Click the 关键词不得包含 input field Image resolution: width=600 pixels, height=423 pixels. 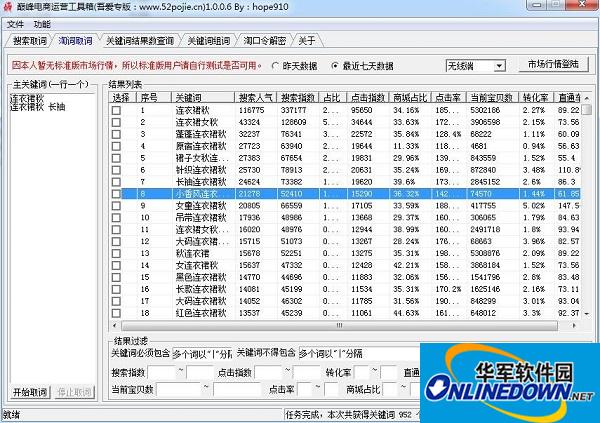(360, 354)
